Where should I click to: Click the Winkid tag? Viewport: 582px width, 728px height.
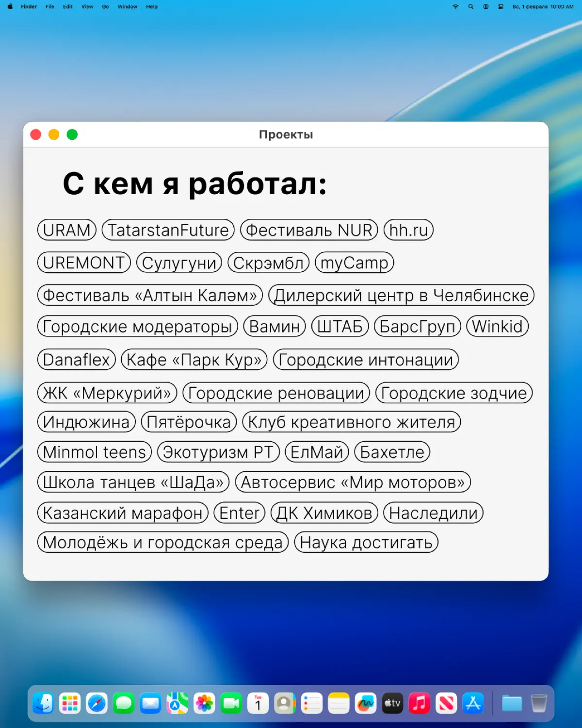[x=498, y=326]
